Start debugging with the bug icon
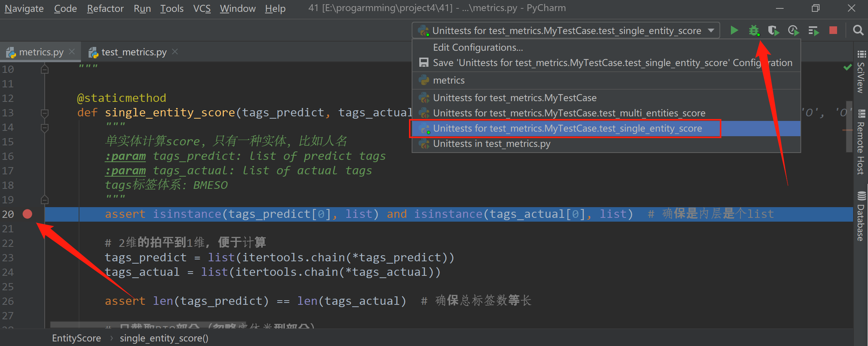This screenshot has width=868, height=346. tap(754, 31)
